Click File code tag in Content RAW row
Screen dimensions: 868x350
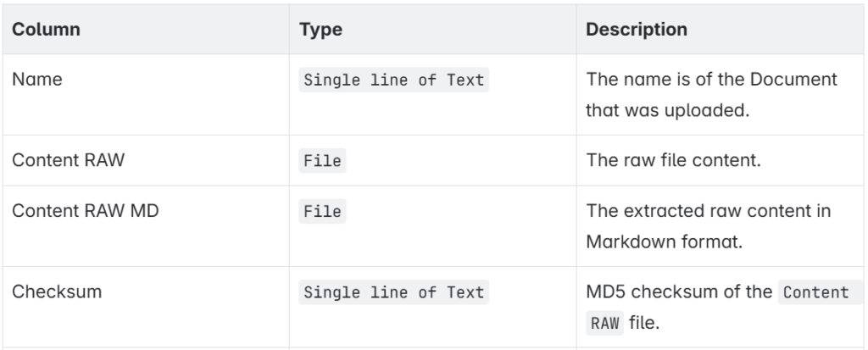322,161
